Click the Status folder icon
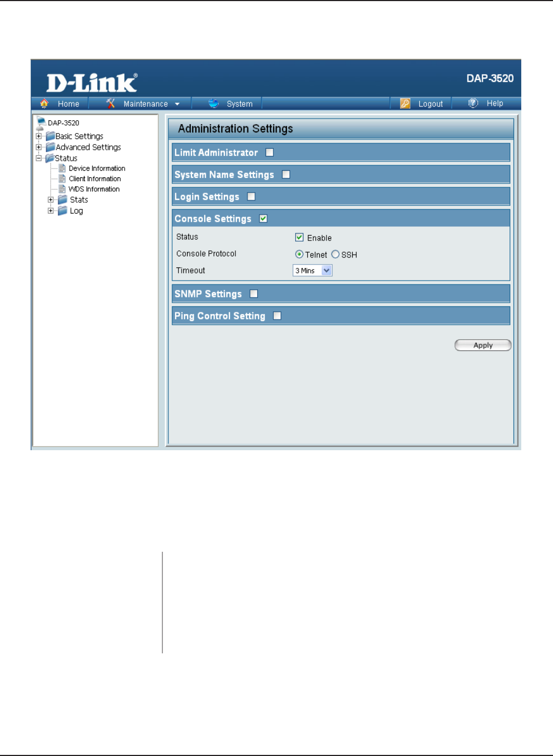553x756 pixels. coord(50,158)
